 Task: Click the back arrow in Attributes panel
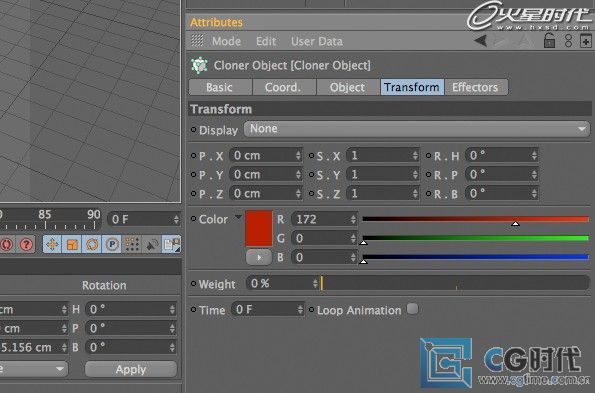tap(480, 40)
